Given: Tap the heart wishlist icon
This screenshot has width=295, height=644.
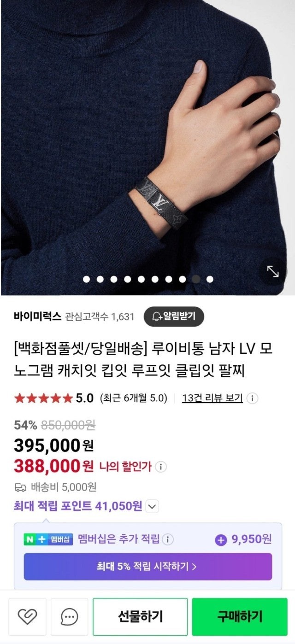Looking at the screenshot, I should 27,616.
